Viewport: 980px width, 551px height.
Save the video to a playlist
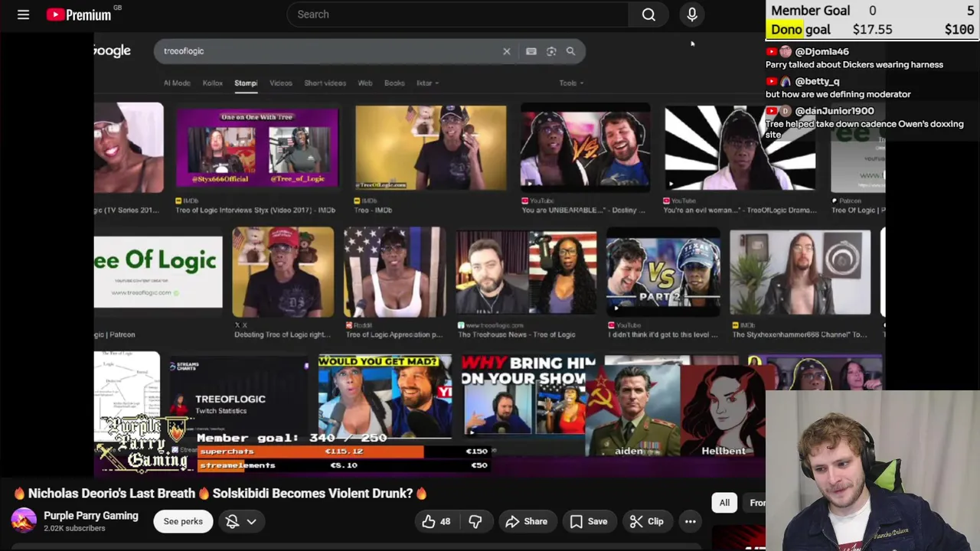tap(589, 521)
